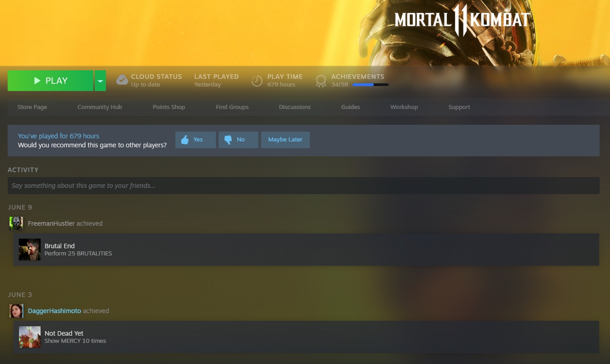Image resolution: width=610 pixels, height=364 pixels.
Task: Click the Cloud Status cloud icon
Action: click(122, 80)
